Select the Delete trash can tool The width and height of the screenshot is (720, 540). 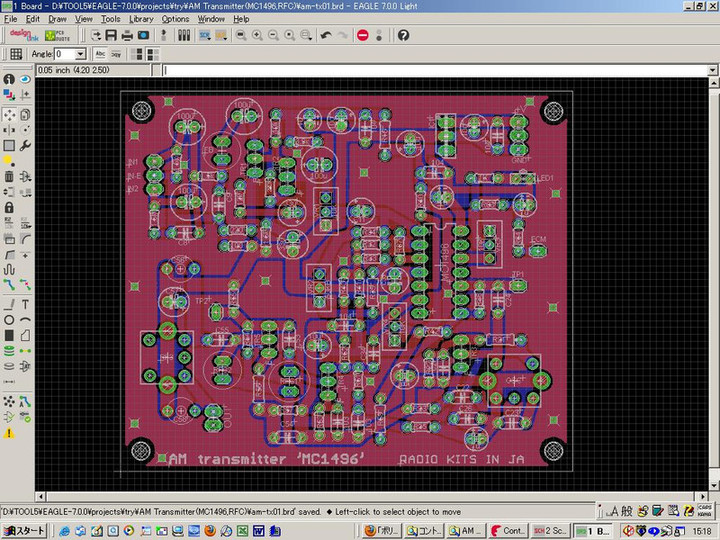[x=9, y=176]
